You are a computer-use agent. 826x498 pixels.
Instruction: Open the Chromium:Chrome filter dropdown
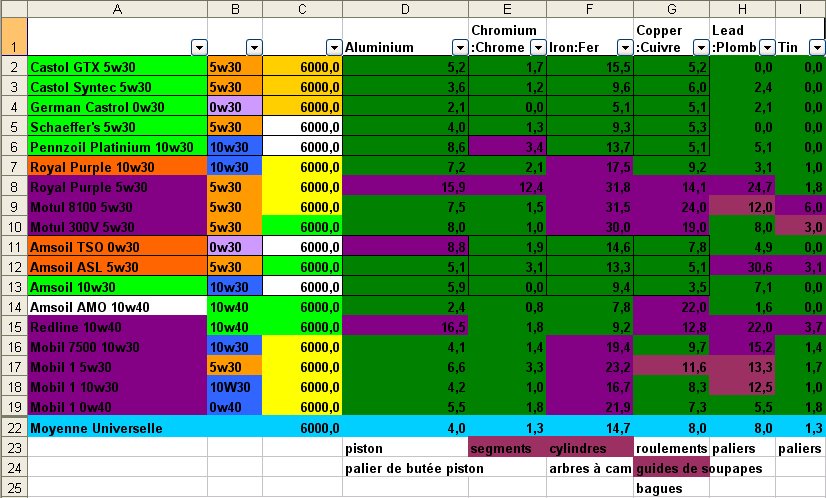click(x=537, y=47)
